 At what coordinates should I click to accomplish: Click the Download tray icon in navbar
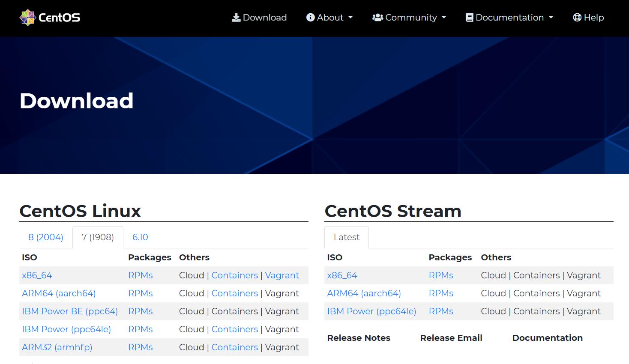pyautogui.click(x=236, y=18)
